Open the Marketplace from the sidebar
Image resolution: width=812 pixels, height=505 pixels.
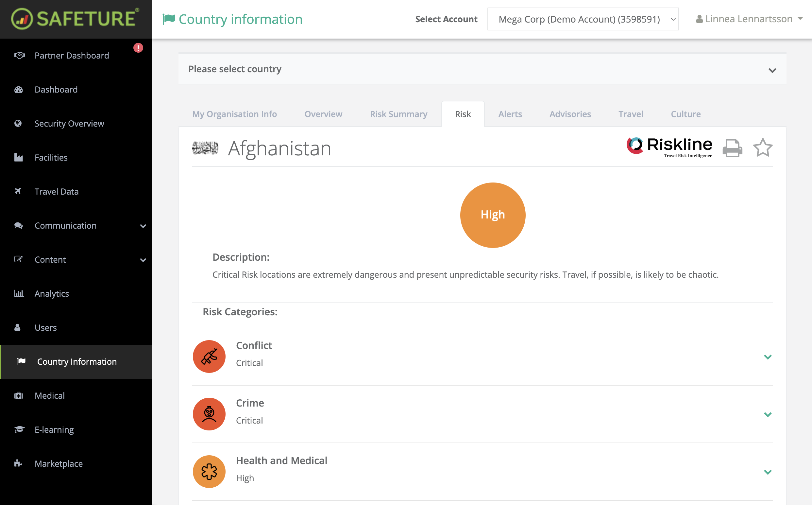tap(59, 463)
